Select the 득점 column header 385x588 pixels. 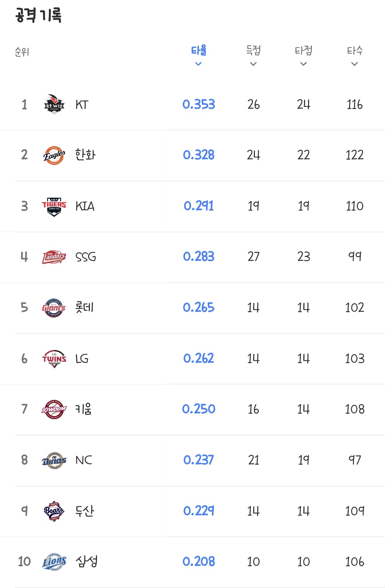click(x=253, y=51)
